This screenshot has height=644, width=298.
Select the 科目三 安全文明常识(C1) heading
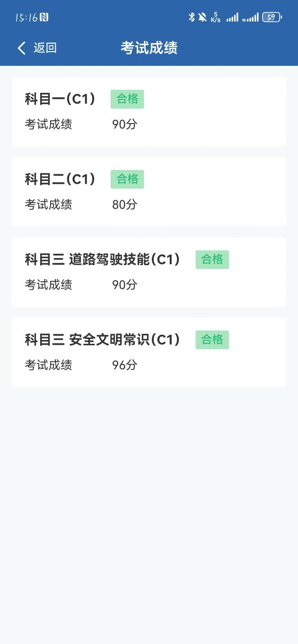coord(102,340)
